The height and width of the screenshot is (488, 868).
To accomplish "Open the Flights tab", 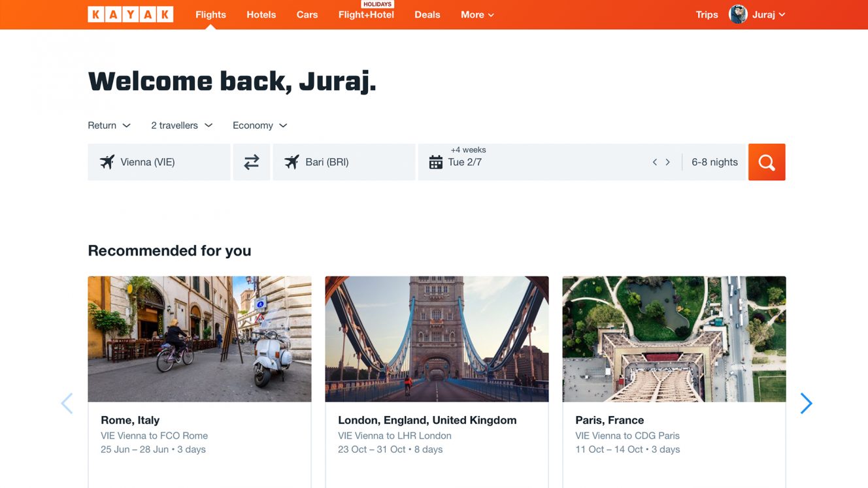I will (x=210, y=14).
